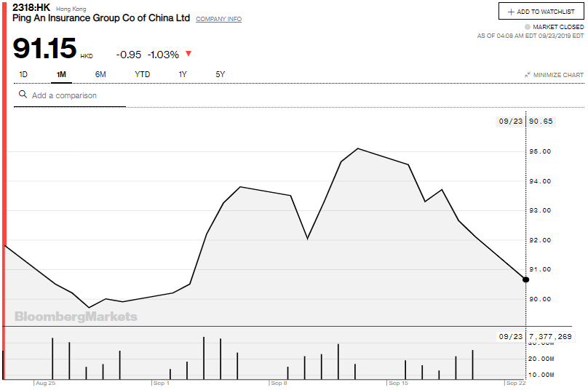Click the as-of timestamp 09/23/2019
588x390 pixels.
click(531, 36)
